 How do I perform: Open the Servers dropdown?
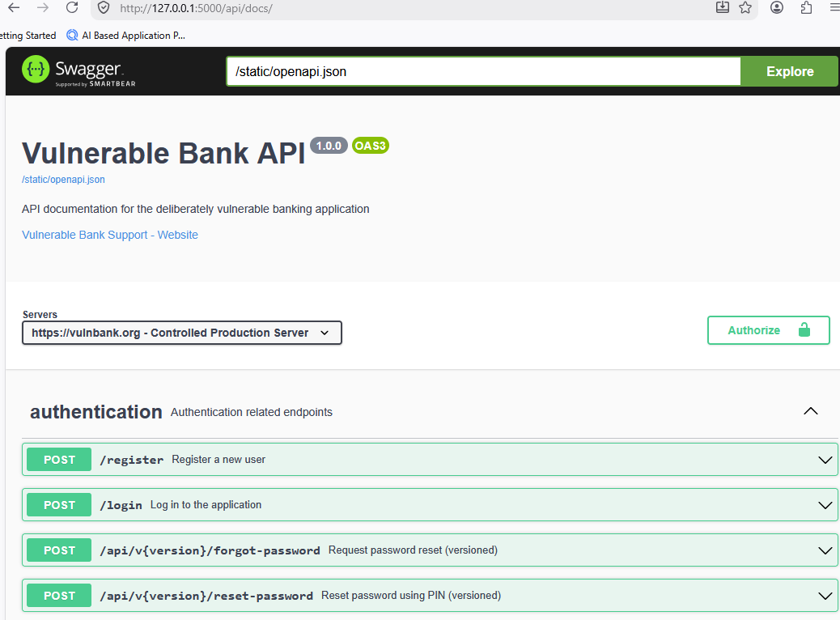181,333
